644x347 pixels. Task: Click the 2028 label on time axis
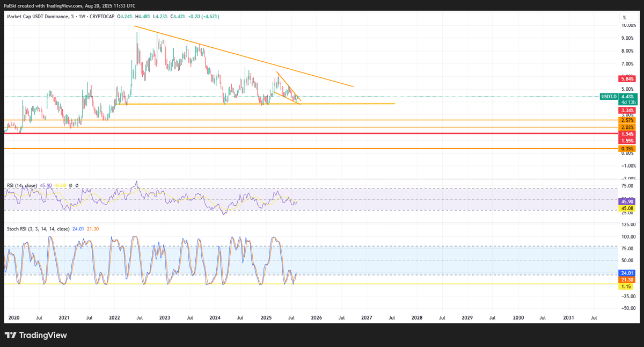point(416,319)
